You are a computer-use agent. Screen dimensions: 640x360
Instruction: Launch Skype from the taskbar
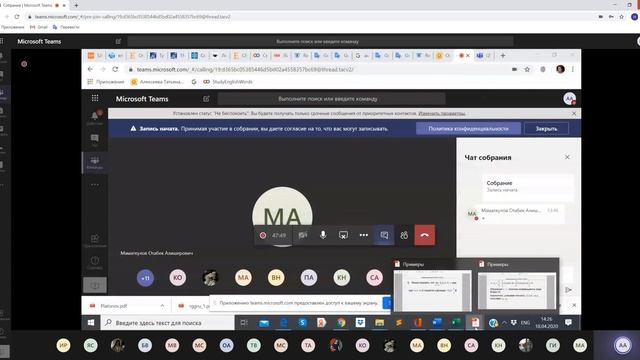click(302, 323)
